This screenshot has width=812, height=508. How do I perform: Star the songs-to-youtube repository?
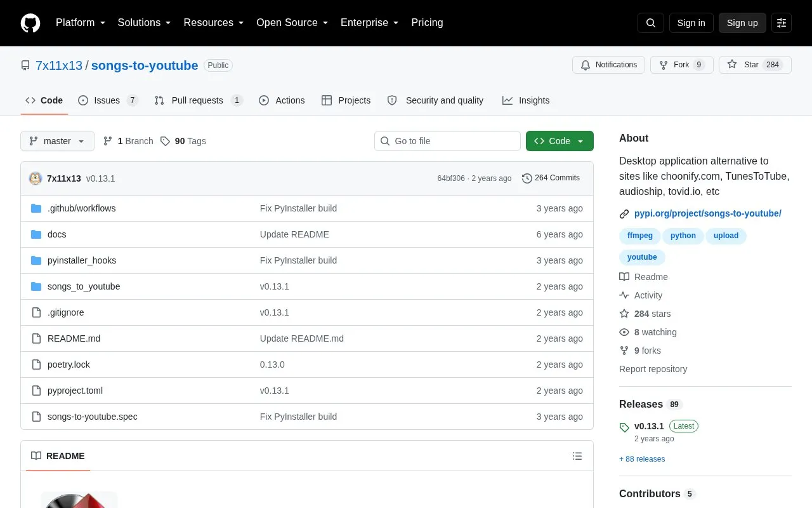[x=755, y=65]
